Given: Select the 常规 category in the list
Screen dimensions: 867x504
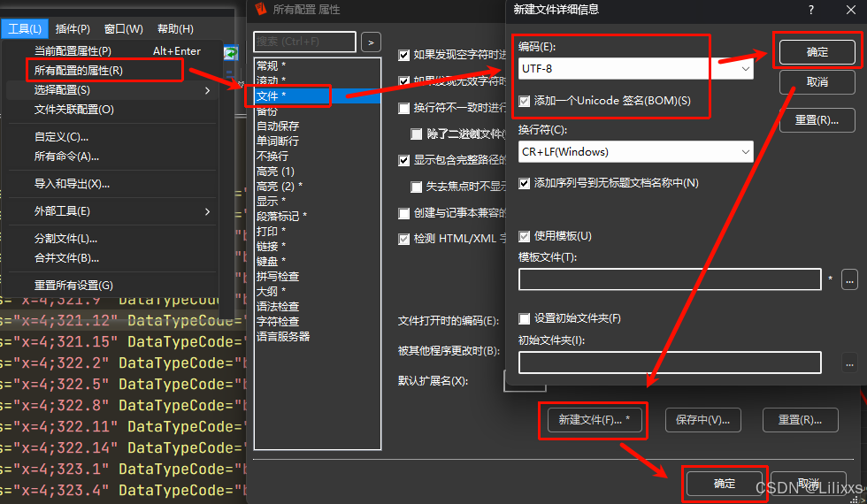Looking at the screenshot, I should (318, 65).
